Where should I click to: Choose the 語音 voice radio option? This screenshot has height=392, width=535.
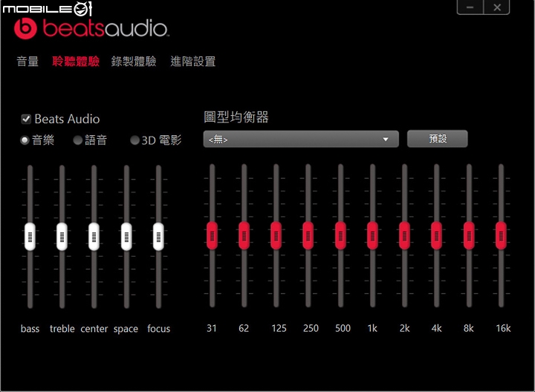point(78,140)
